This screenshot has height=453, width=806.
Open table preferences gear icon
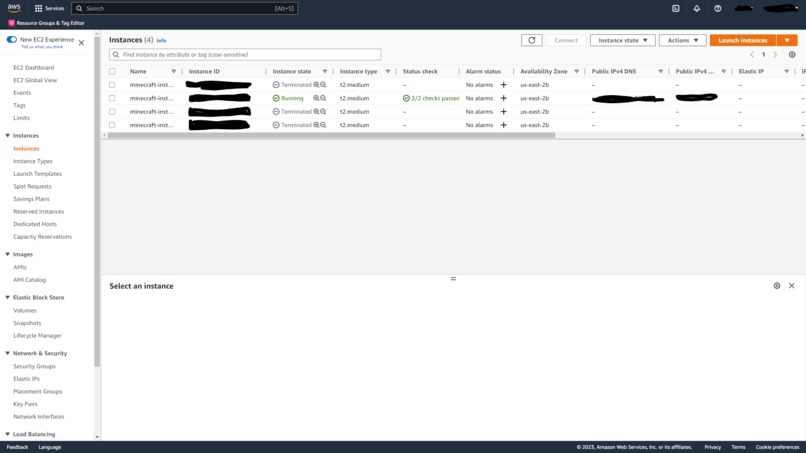[792, 55]
